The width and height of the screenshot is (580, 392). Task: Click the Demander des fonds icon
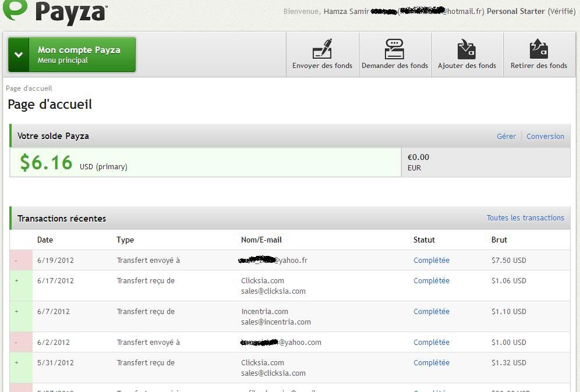tap(394, 49)
